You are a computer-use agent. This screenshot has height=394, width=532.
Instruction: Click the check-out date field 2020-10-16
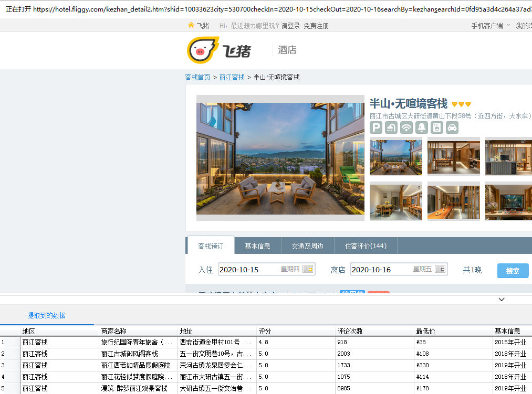399,269
